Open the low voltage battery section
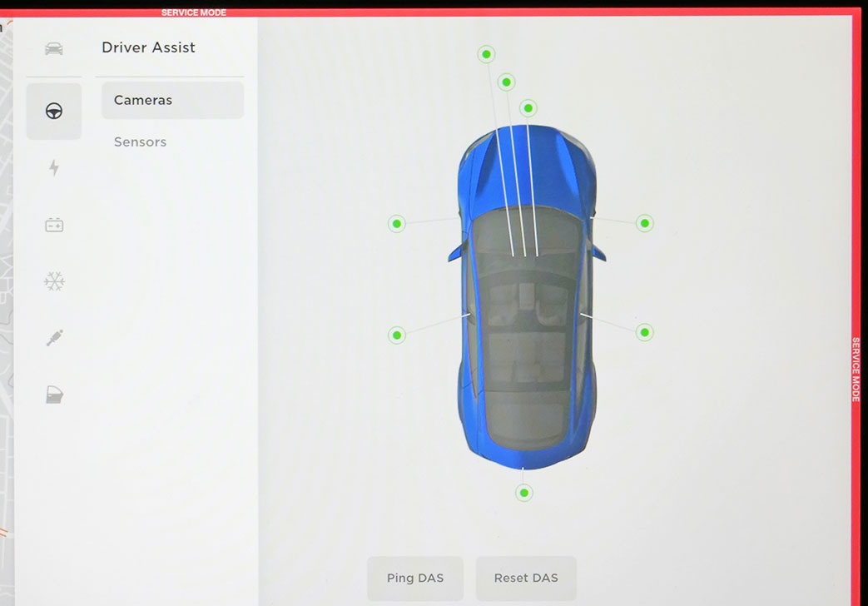 point(53,224)
